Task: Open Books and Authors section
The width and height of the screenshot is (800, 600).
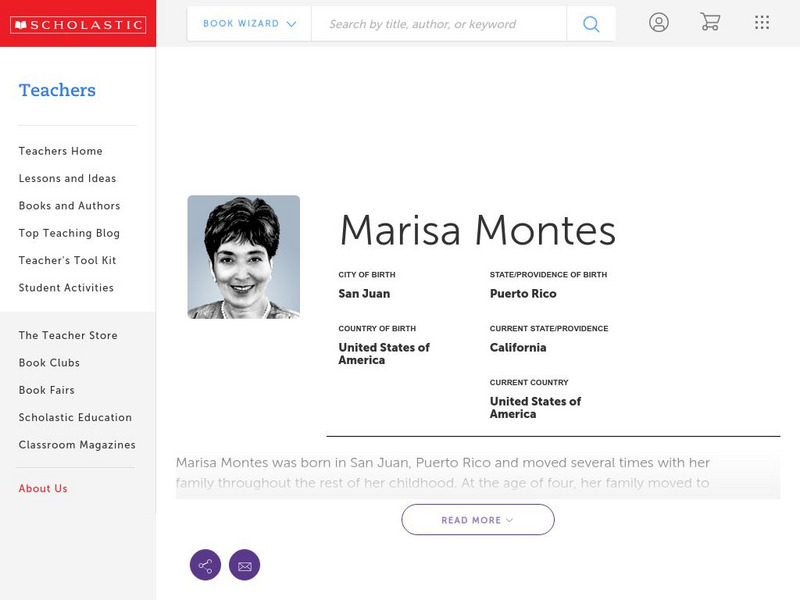Action: [69, 206]
